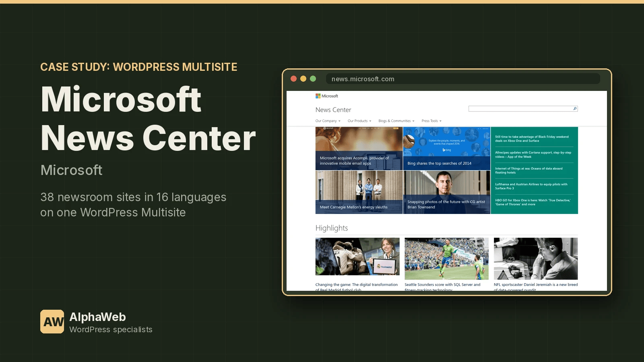
Task: Open the NFL sportscaster highlight image
Action: point(536,259)
